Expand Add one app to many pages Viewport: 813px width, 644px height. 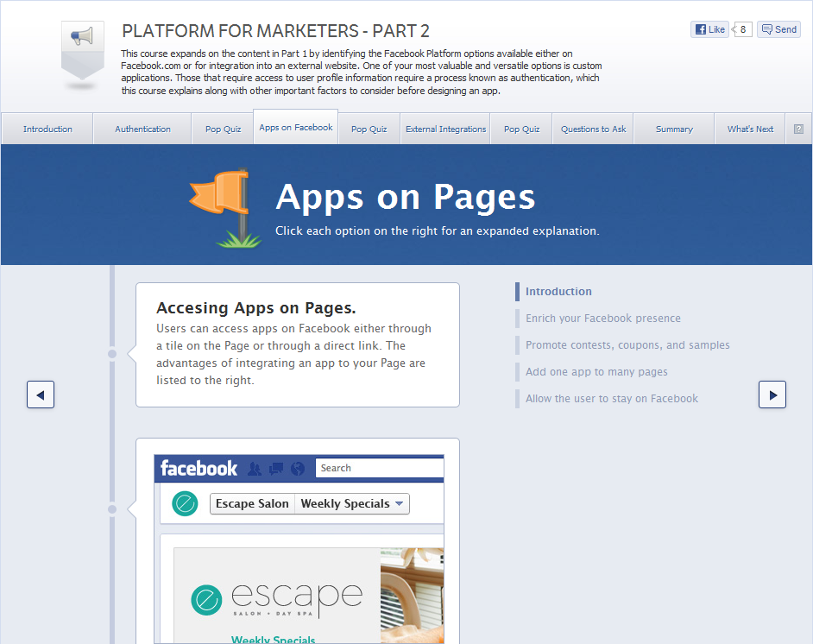596,372
